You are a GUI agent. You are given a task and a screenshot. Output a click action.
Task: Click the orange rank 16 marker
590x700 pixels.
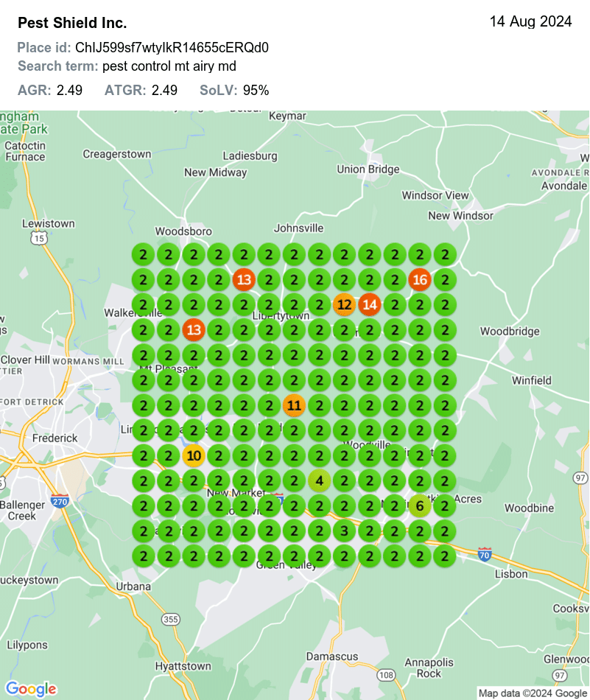pos(419,280)
